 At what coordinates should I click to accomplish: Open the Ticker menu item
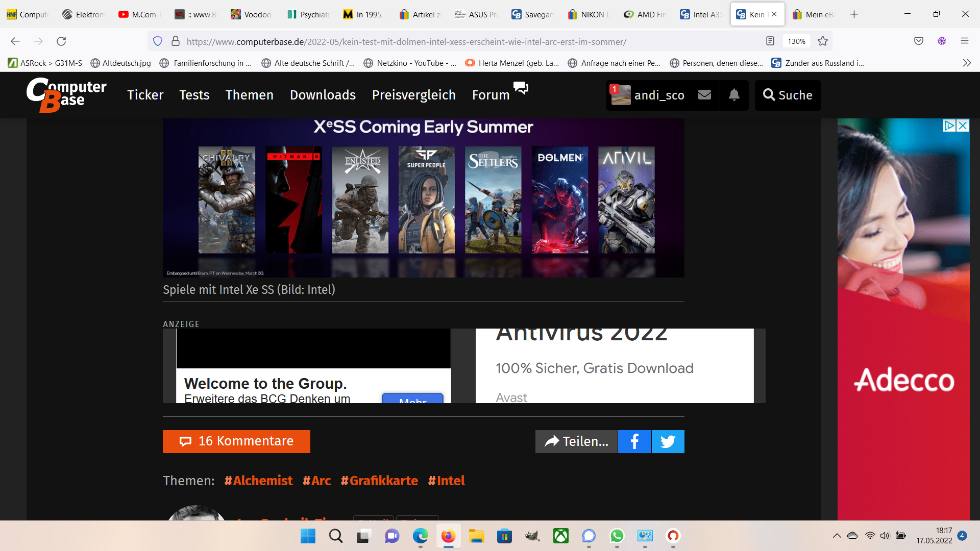145,95
